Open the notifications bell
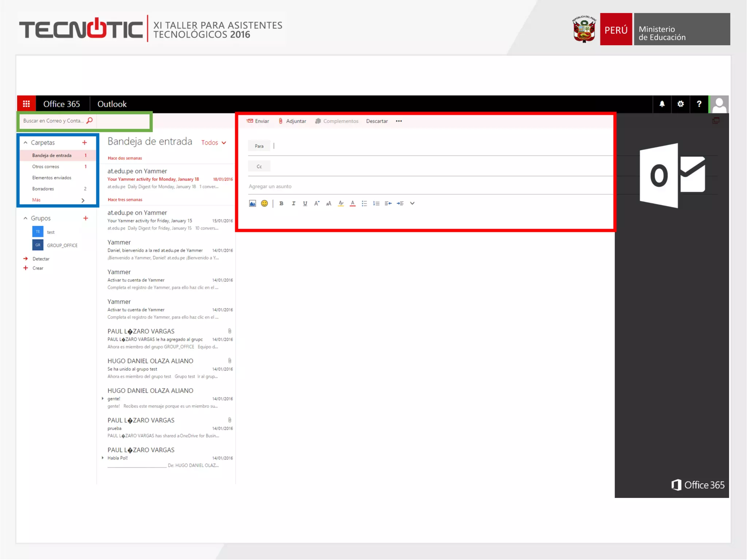 pyautogui.click(x=662, y=104)
